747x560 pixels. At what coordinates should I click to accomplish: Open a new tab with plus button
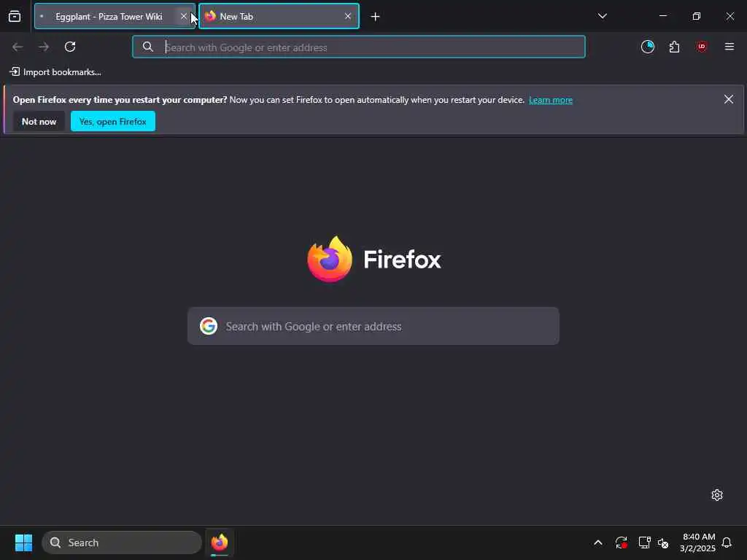coord(376,17)
